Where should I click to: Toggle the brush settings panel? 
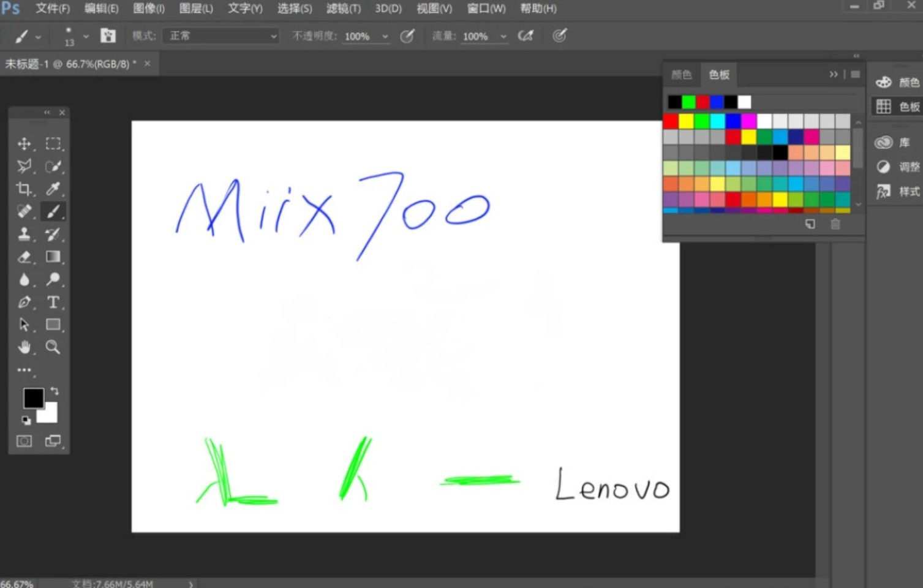[108, 36]
